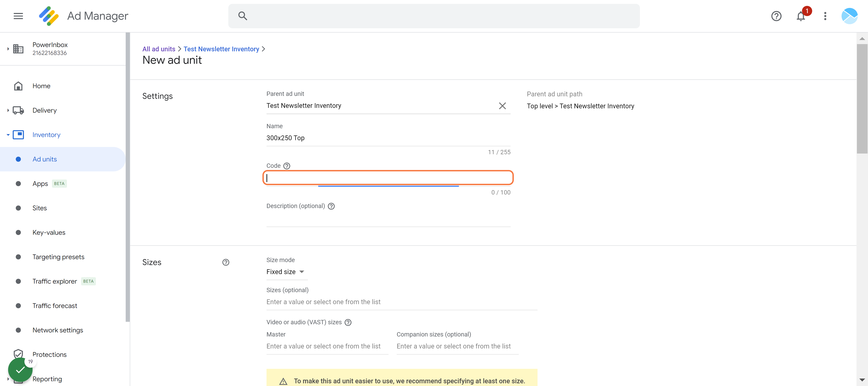
Task: Click the Description help icon
Action: click(x=331, y=206)
